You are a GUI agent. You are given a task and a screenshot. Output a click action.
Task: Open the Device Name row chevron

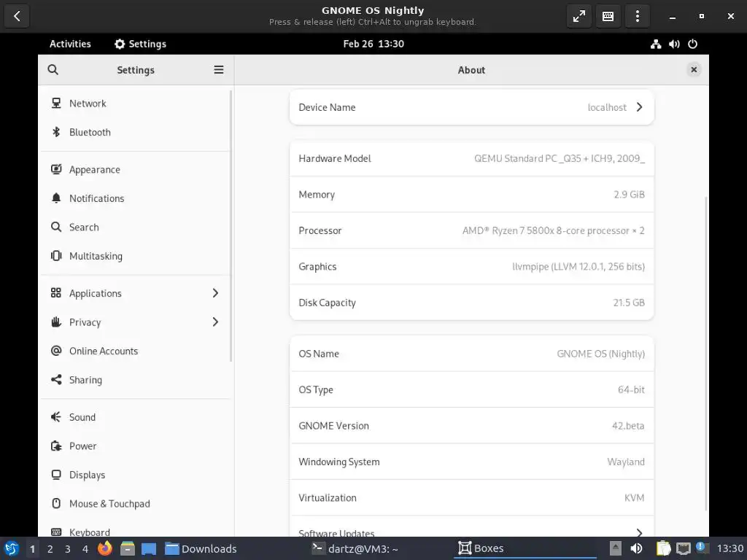pyautogui.click(x=639, y=107)
